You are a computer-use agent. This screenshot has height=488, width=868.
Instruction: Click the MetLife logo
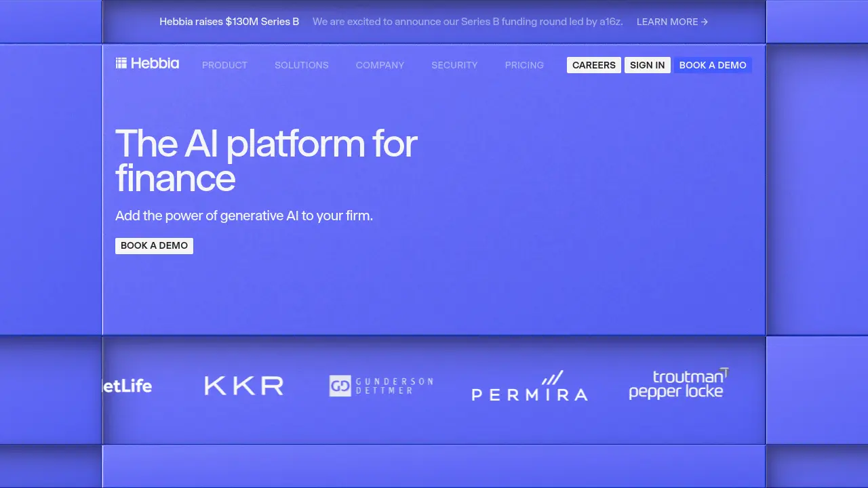(127, 386)
